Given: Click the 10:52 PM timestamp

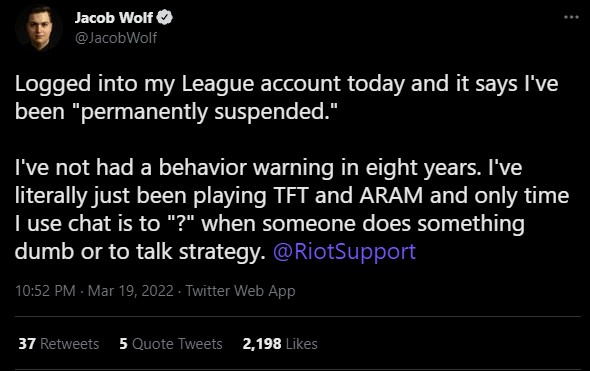Looking at the screenshot, I should [45, 291].
